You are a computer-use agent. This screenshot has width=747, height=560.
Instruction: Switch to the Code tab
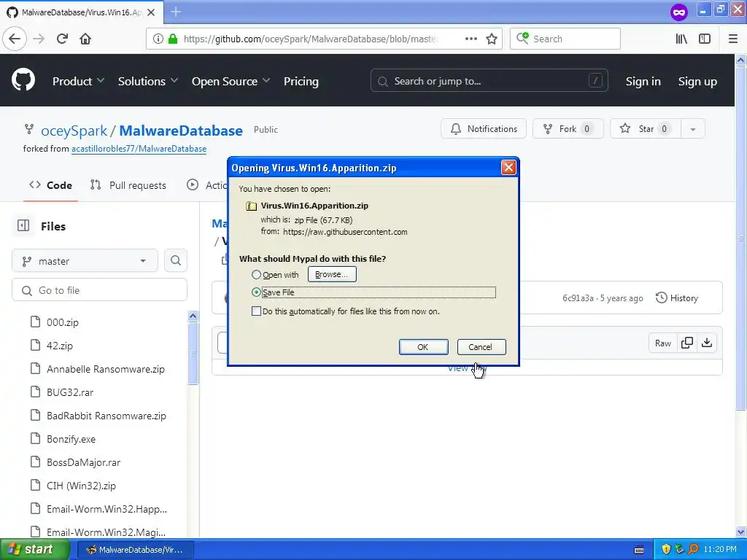pyautogui.click(x=50, y=185)
